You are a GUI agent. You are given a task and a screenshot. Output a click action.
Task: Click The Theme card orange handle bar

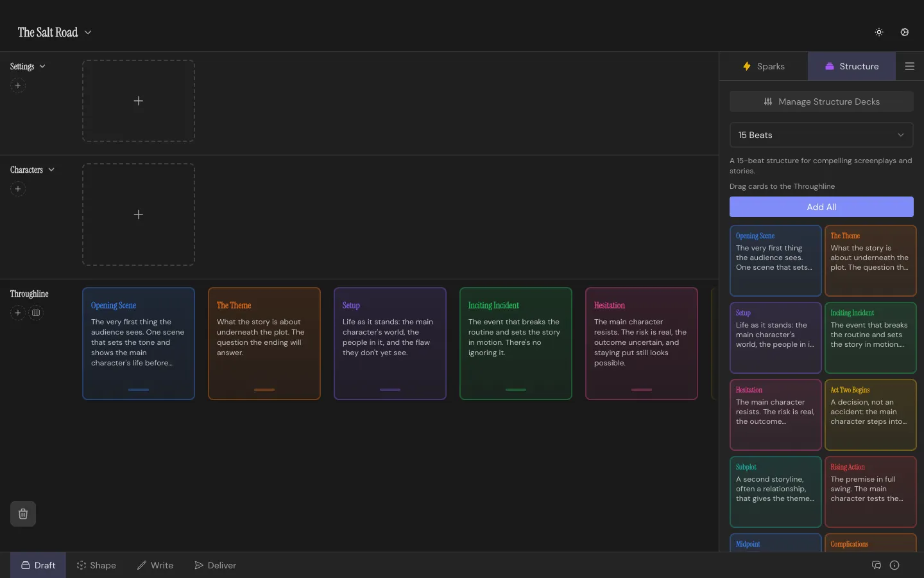tap(264, 390)
